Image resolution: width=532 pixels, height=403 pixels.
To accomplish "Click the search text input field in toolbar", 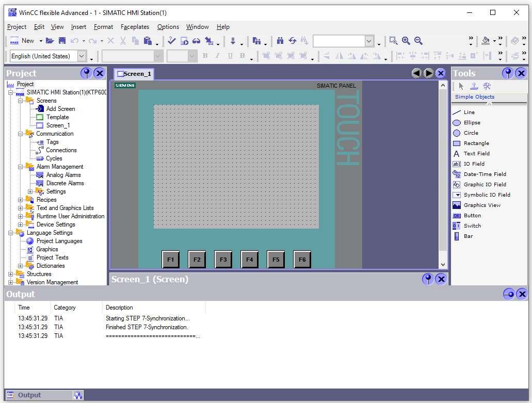I will click(x=338, y=41).
